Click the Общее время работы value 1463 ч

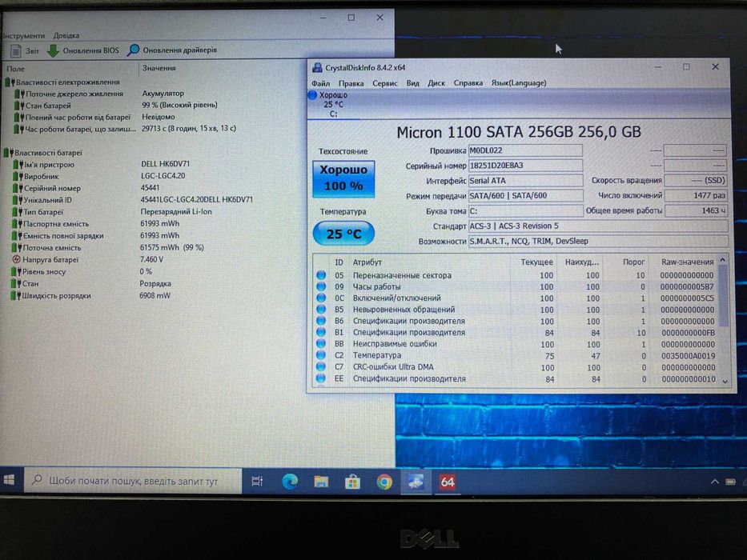696,210
